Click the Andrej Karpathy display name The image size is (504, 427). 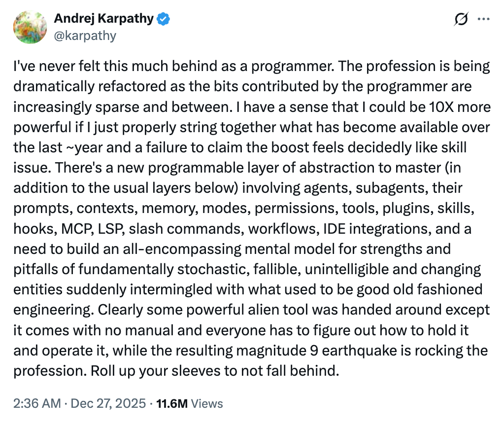tap(104, 19)
